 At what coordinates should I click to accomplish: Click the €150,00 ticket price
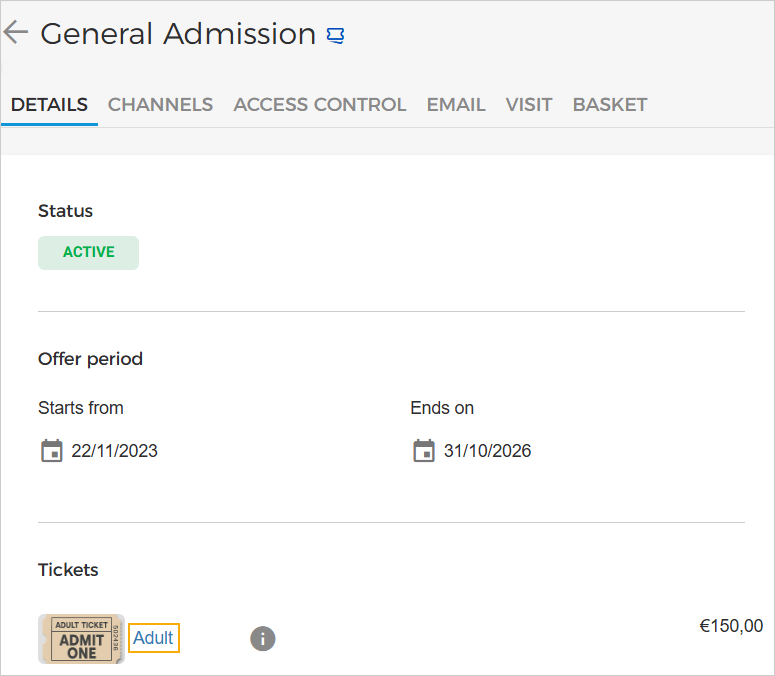pyautogui.click(x=730, y=626)
